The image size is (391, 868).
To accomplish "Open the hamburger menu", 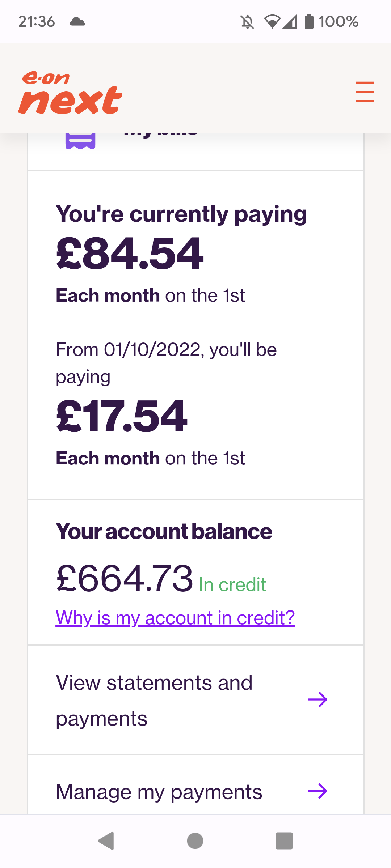I will coord(364,92).
